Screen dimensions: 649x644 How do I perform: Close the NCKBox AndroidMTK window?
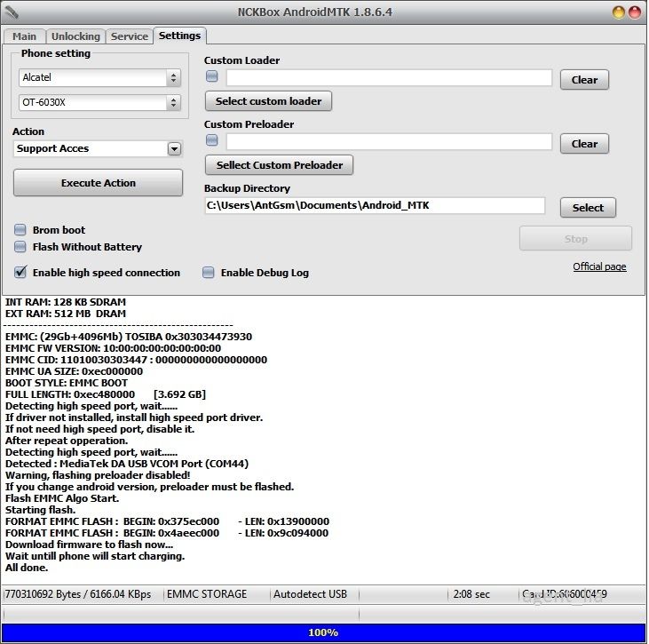[634, 12]
